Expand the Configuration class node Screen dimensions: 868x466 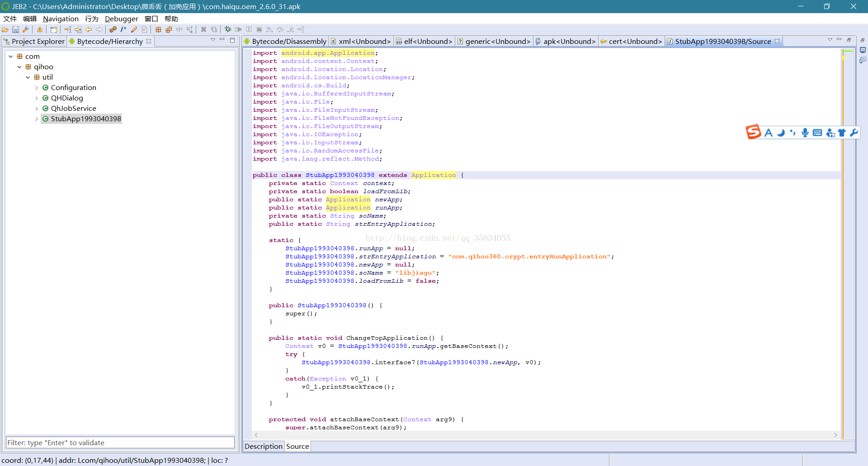pyautogui.click(x=37, y=88)
